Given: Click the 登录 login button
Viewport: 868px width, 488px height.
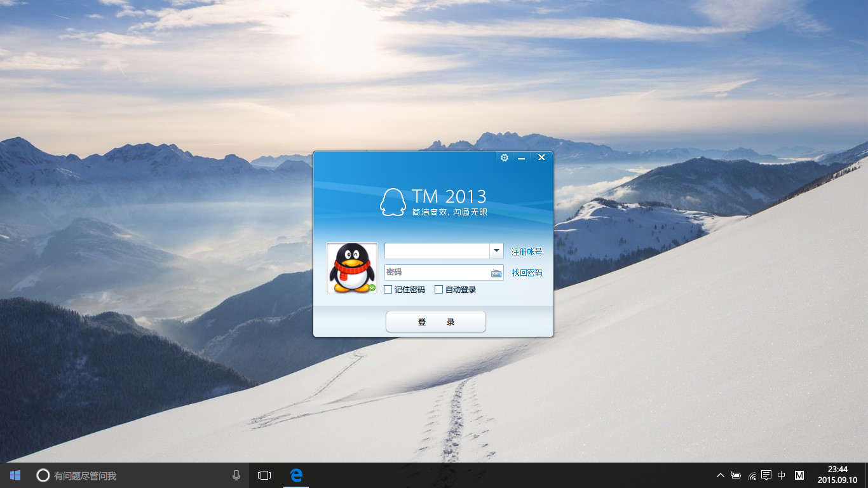Looking at the screenshot, I should 436,322.
